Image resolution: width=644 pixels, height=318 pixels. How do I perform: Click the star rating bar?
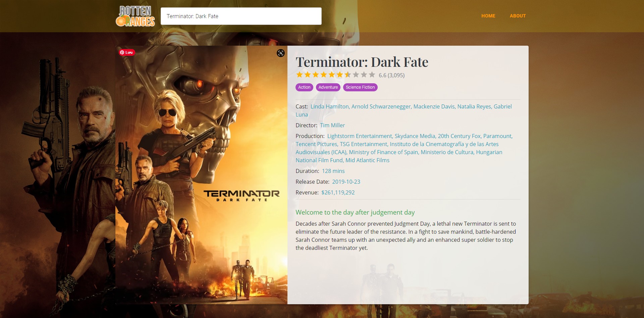[x=335, y=75]
